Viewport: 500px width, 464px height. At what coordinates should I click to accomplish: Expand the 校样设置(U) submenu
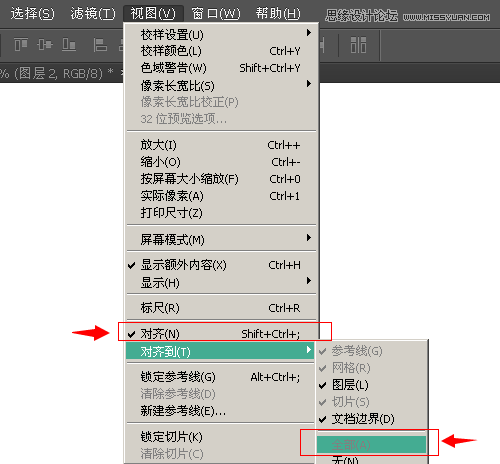coord(220,34)
